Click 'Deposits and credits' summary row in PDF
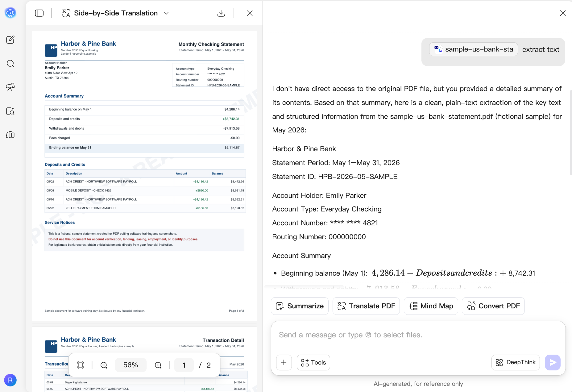572x392 pixels. coord(144,119)
